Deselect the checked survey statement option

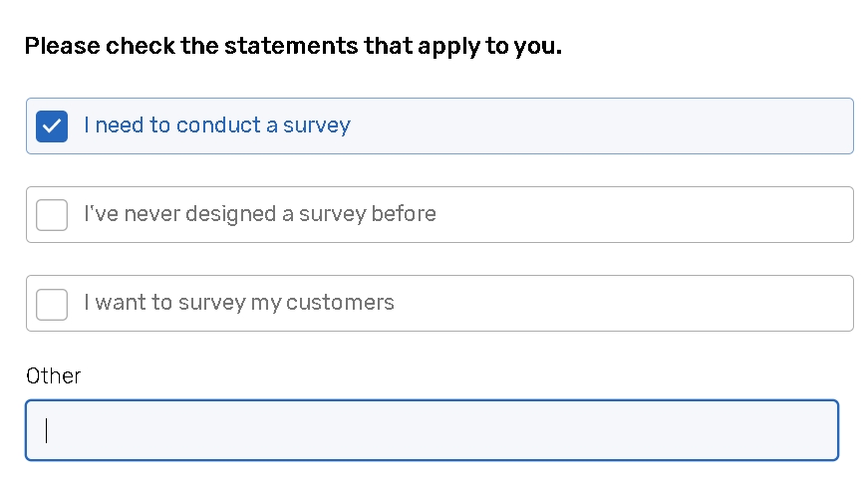(52, 126)
